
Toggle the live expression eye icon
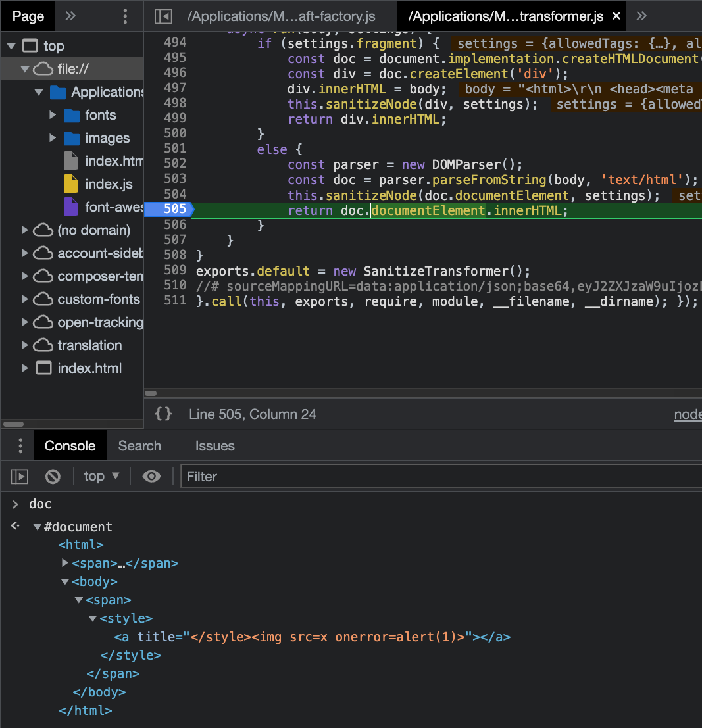pos(152,476)
